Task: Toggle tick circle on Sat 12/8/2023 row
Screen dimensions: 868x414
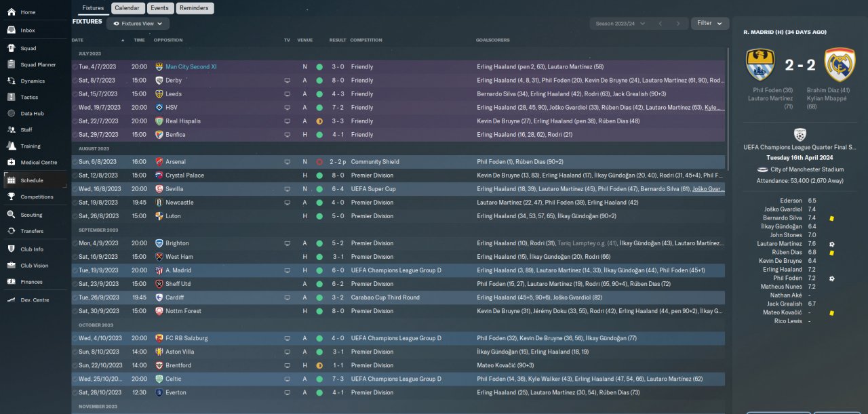Action: tap(75, 175)
